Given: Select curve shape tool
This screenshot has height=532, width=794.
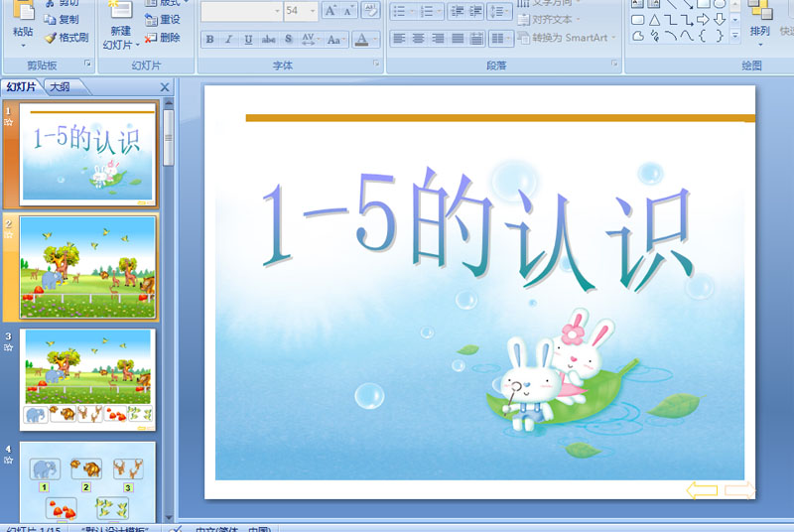Looking at the screenshot, I should tap(687, 36).
